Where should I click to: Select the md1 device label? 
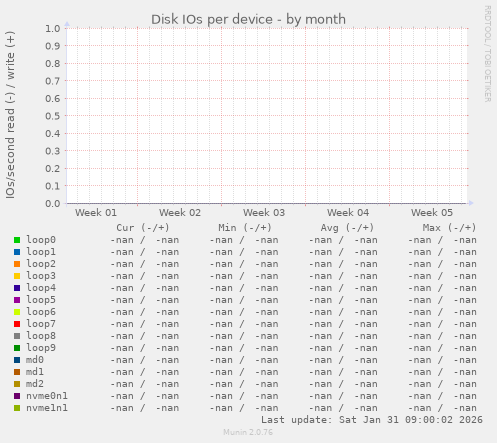click(35, 372)
